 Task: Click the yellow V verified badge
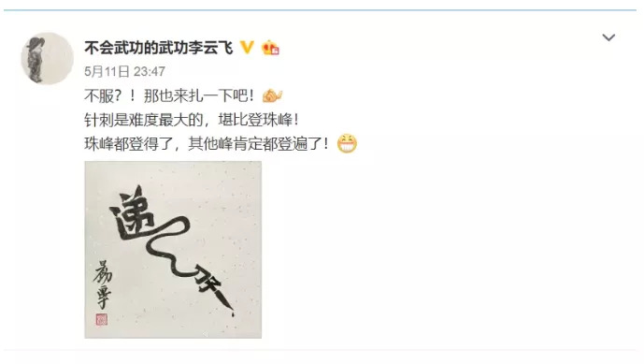pyautogui.click(x=247, y=48)
